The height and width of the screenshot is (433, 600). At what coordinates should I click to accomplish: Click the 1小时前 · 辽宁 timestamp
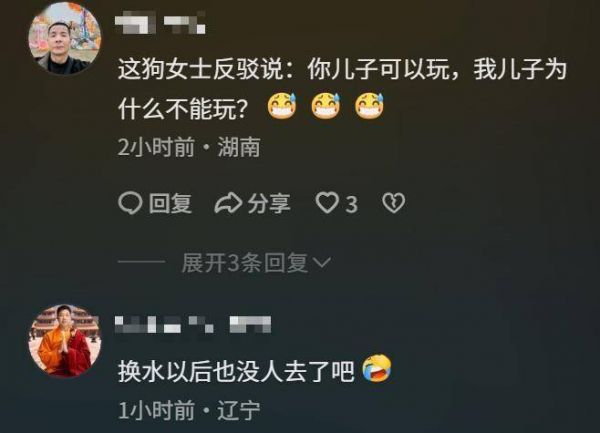pos(189,411)
